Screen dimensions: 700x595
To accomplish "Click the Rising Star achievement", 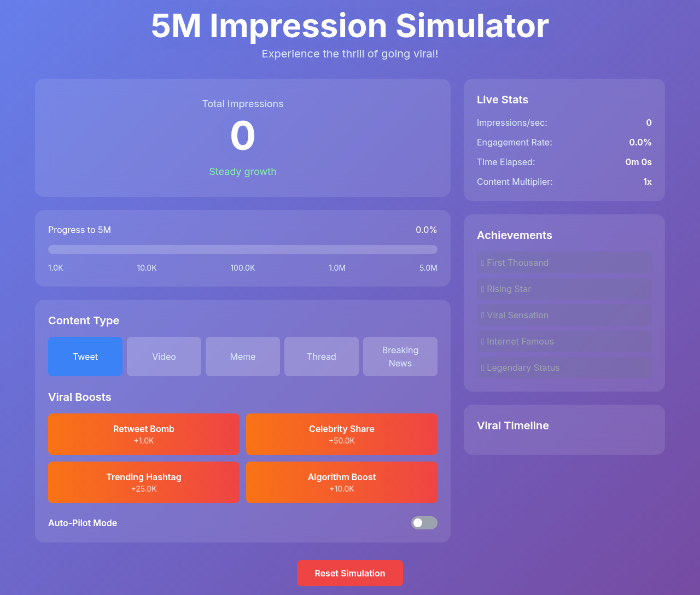I will [x=564, y=289].
